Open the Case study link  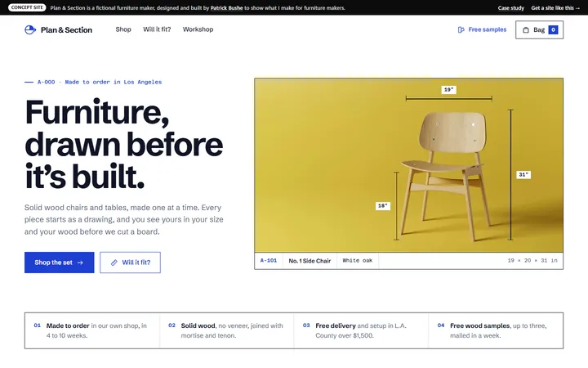[x=510, y=8]
